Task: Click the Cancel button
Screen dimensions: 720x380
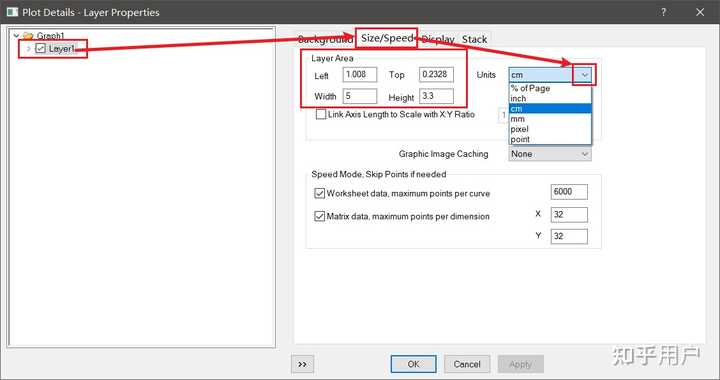Action: [x=467, y=364]
